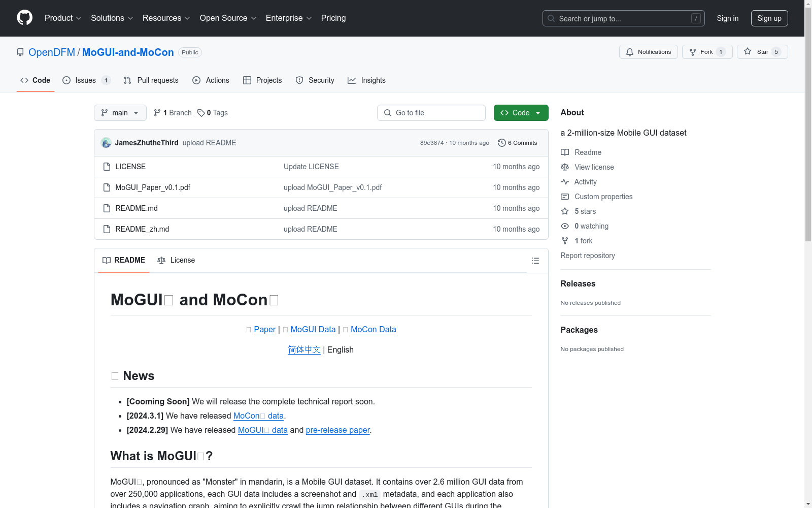
Task: Open the MoGUI_Paper_v0.1.pdf file name
Action: coord(153,187)
